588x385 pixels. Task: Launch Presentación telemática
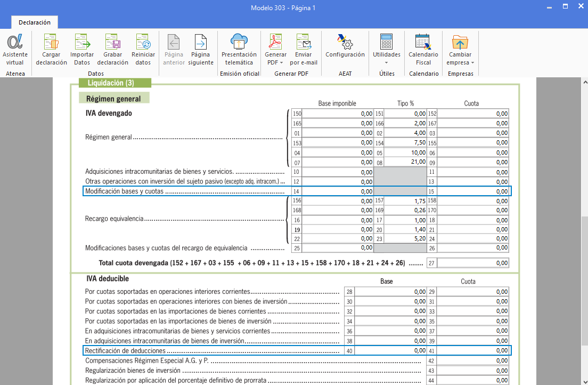click(x=239, y=50)
